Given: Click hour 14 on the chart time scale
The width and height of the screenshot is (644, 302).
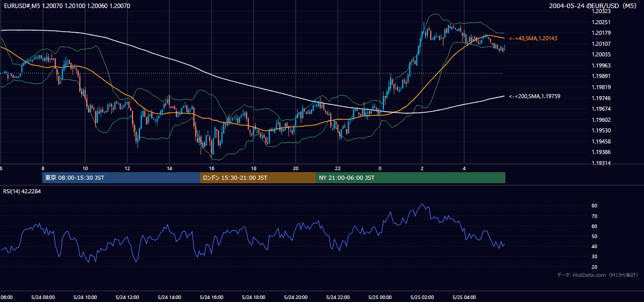Looking at the screenshot, I should (x=169, y=169).
